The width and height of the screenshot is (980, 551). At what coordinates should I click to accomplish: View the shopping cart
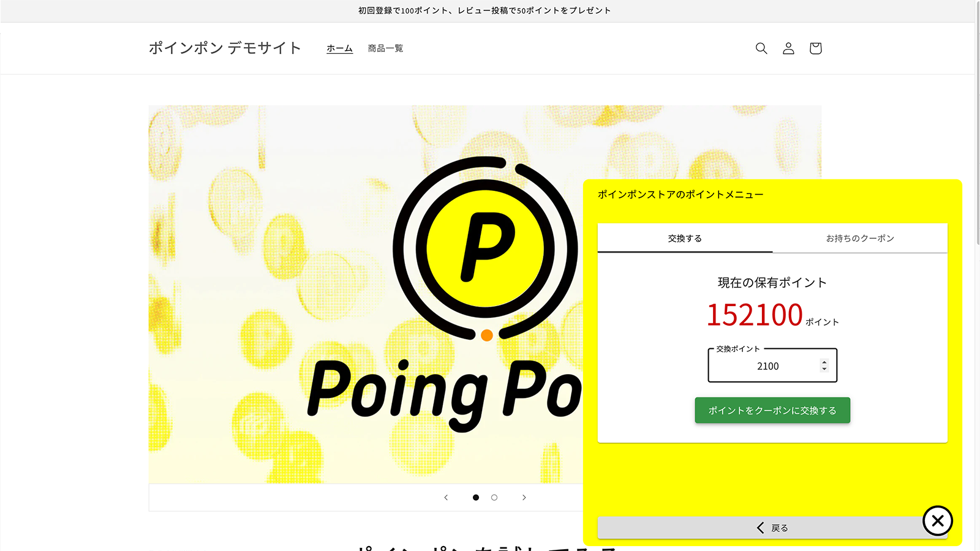tap(815, 48)
